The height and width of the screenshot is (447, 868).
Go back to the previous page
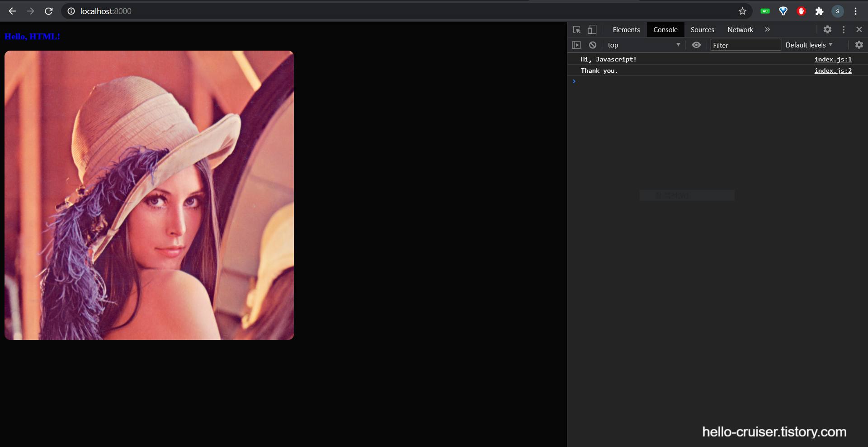[12, 11]
